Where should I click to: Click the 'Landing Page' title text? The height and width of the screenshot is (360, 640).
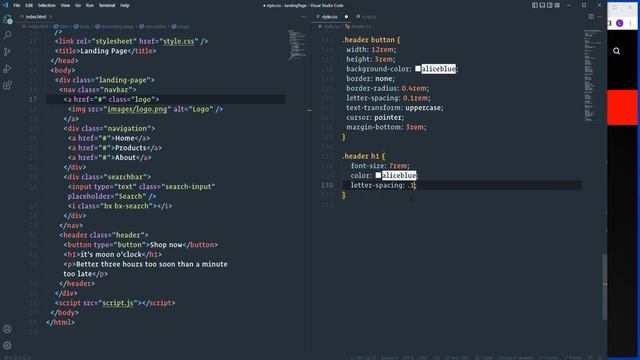(x=104, y=51)
